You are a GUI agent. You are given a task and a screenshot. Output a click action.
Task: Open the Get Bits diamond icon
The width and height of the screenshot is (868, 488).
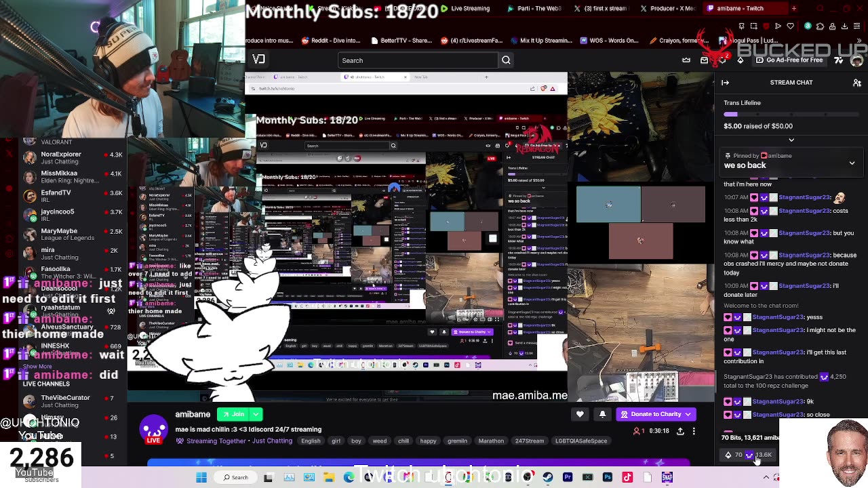point(741,60)
